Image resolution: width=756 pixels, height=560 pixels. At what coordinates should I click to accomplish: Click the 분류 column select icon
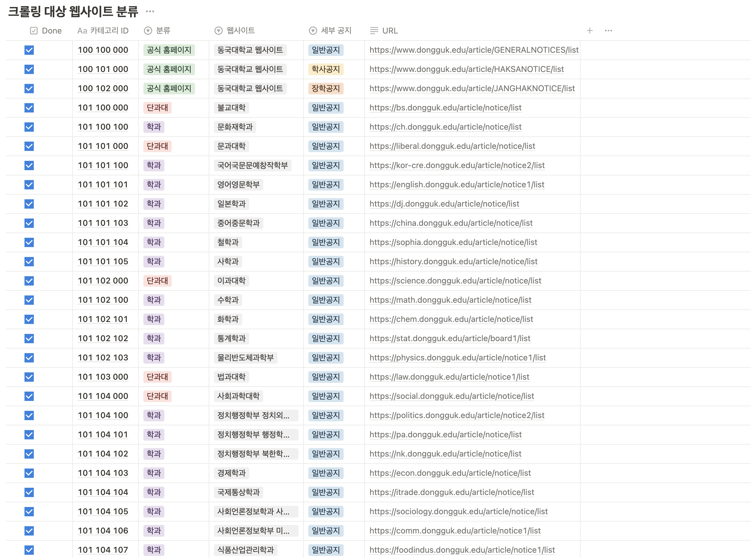click(148, 31)
